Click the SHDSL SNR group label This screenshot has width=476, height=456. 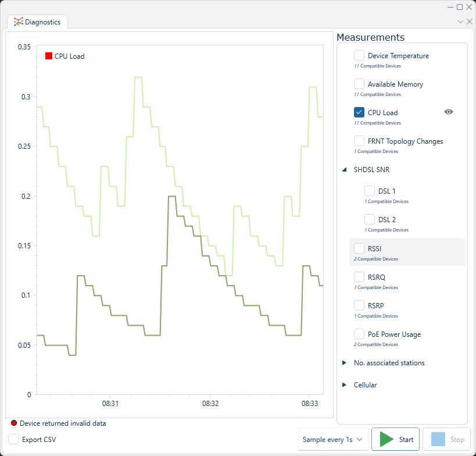[x=371, y=169]
